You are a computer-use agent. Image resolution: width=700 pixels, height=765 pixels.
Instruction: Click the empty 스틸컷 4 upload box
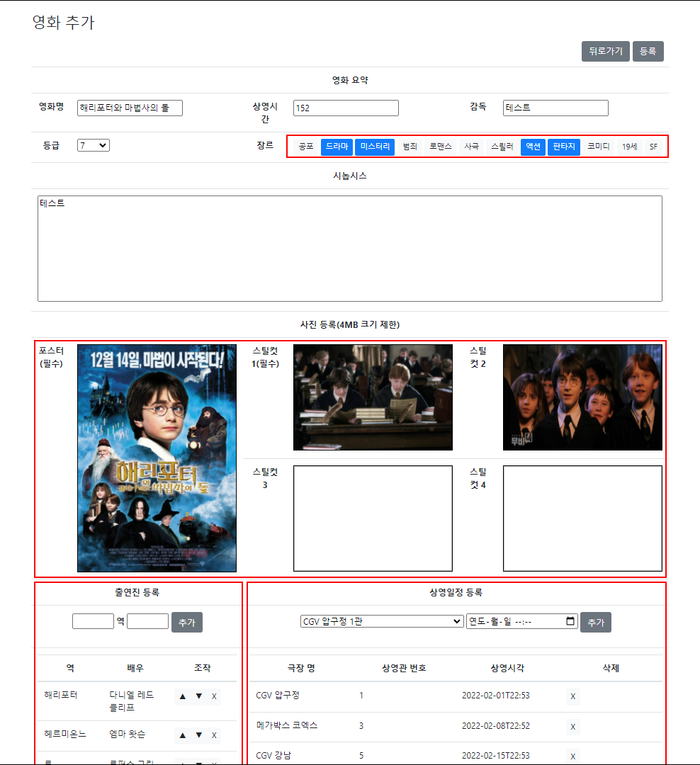(583, 518)
